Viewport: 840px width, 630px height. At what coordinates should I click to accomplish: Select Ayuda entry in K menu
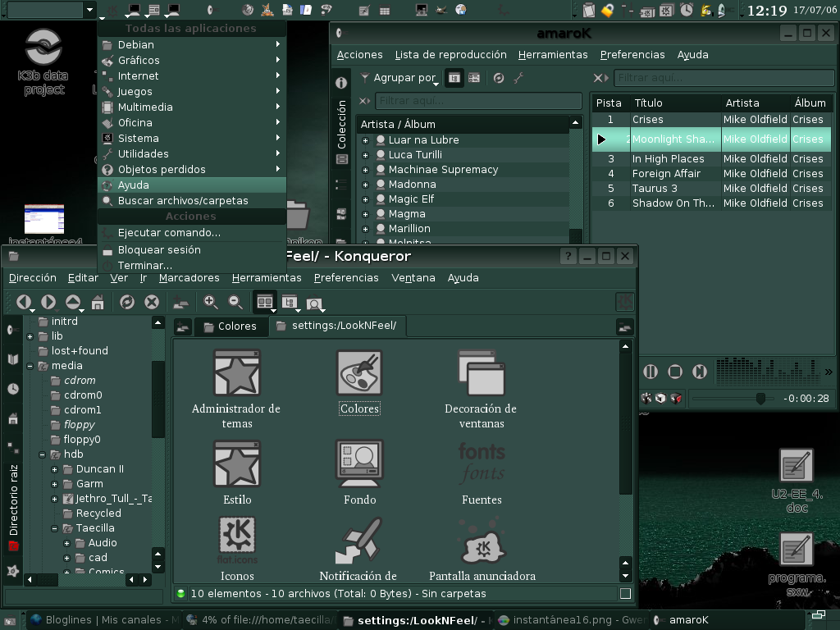[192, 185]
